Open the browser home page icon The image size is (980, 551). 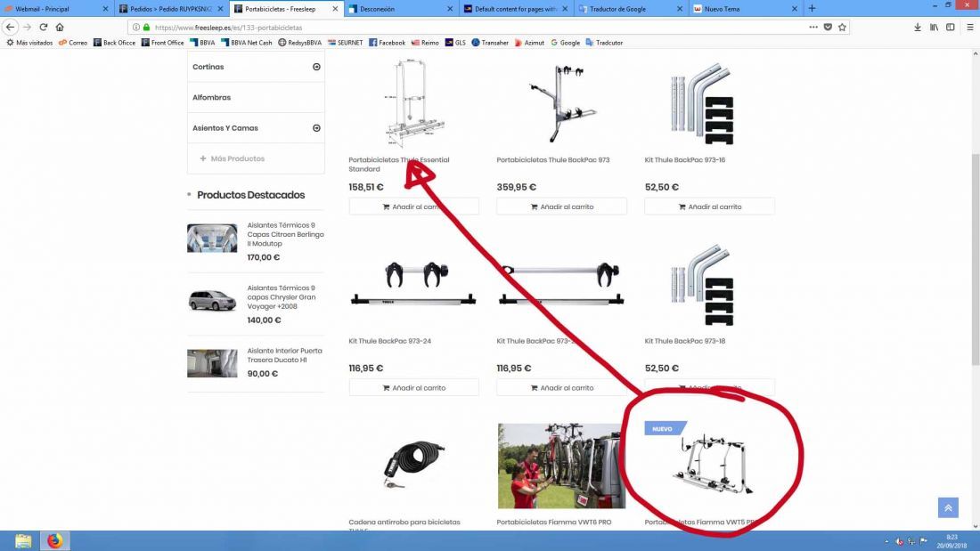(x=60, y=27)
